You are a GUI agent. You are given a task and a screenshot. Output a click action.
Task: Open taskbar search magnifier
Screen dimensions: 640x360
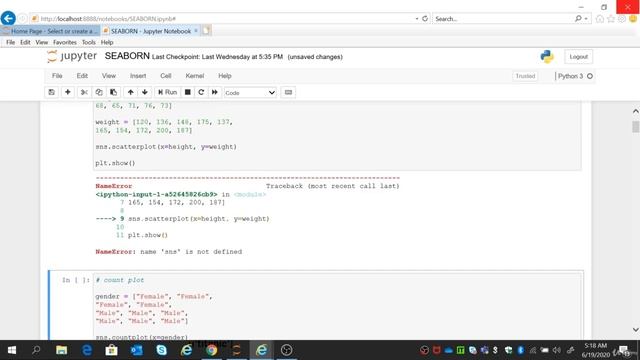coord(36,350)
